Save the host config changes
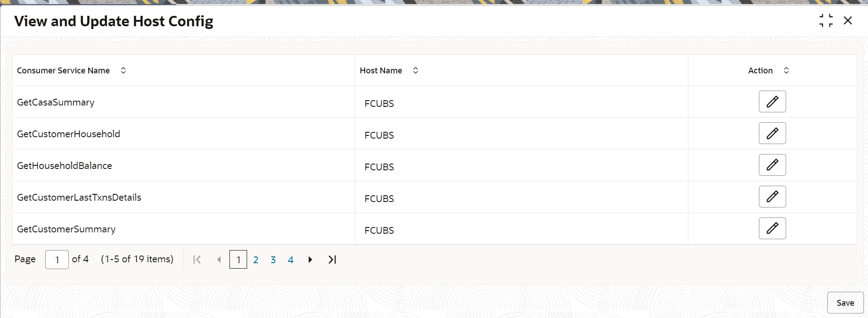This screenshot has height=318, width=868. 845,303
